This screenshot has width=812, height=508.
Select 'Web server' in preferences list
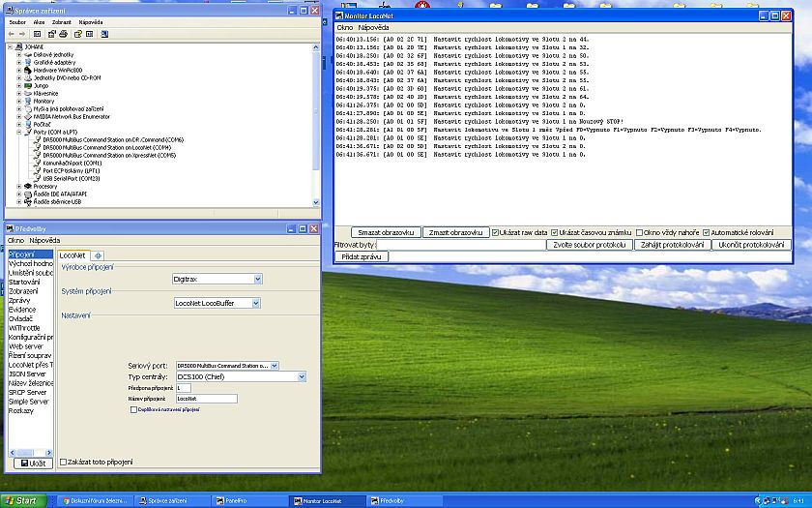click(26, 345)
